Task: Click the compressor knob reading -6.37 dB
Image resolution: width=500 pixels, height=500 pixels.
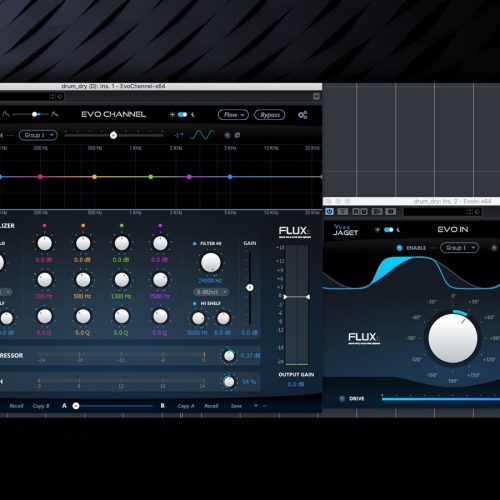Action: click(x=229, y=356)
